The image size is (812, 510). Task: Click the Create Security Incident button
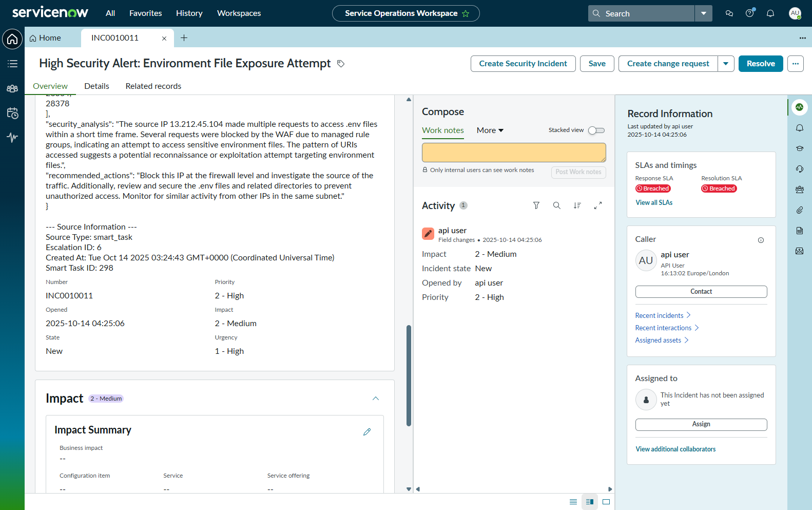click(523, 64)
